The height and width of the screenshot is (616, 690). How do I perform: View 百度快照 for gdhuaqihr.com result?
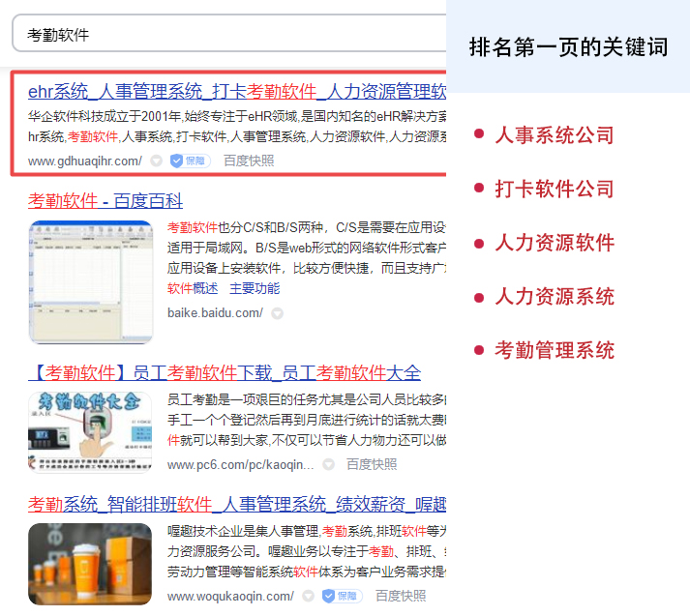point(249,161)
